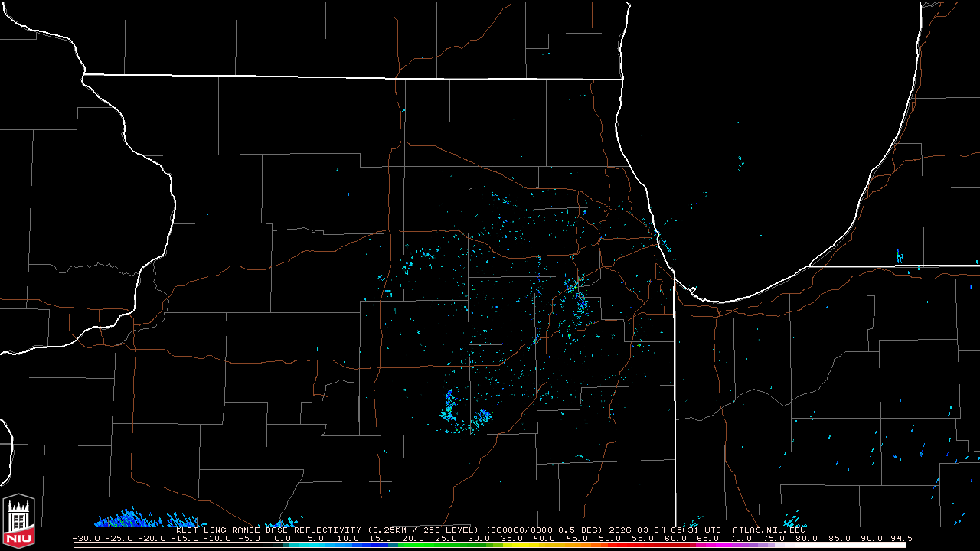980x551 pixels.
Task: Click the '2026-03-04 05:31 UTC' timestamp
Action: 666,530
